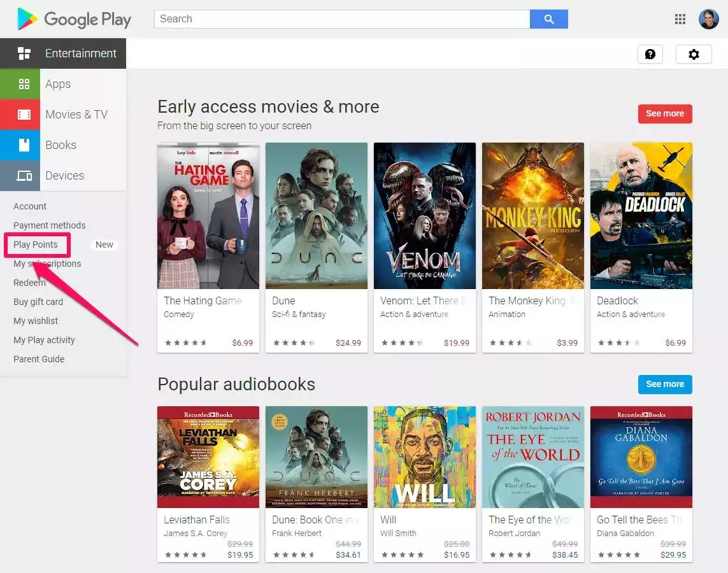Click See more for early access movies
The image size is (728, 573).
point(664,113)
